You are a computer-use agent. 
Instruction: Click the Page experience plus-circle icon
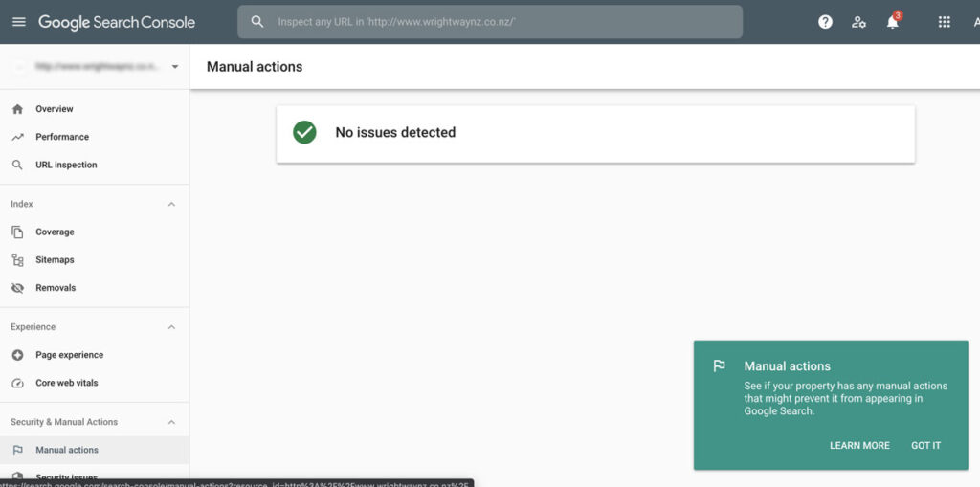tap(17, 355)
